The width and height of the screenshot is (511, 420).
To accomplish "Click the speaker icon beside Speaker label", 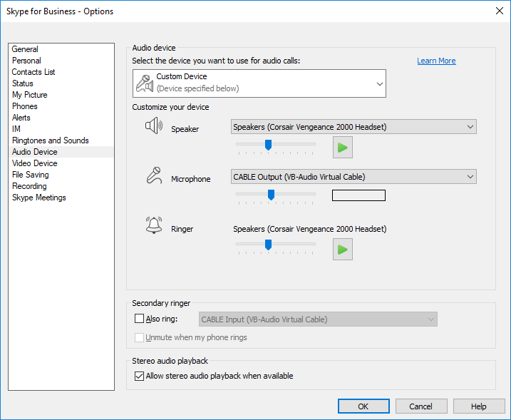I will [154, 126].
